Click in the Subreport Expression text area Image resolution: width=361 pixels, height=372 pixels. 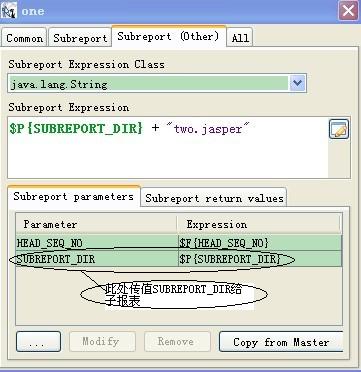click(x=168, y=147)
